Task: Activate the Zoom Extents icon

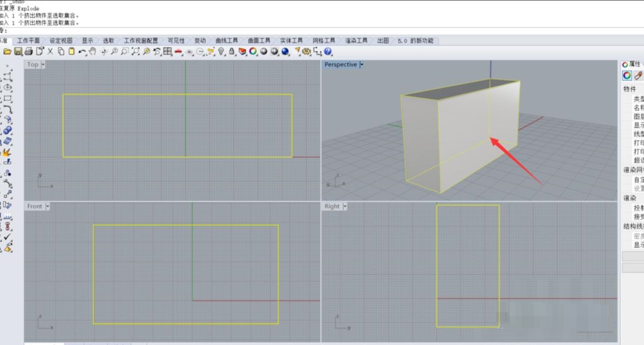Action: 135,51
